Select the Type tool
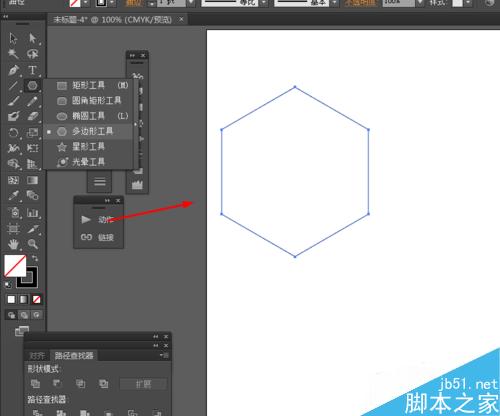Screen dimensions: 500x416 tap(32, 70)
